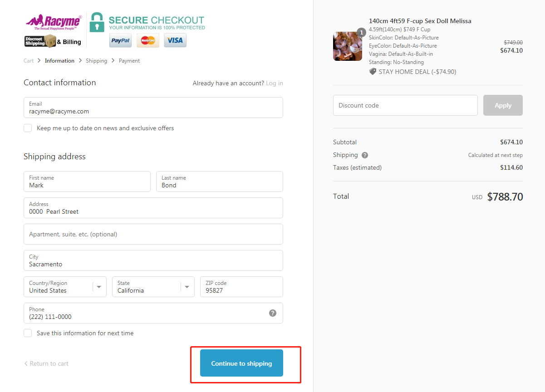Viewport: 545px width, 392px height.
Task: Click Continue to shipping button
Action: (x=241, y=363)
